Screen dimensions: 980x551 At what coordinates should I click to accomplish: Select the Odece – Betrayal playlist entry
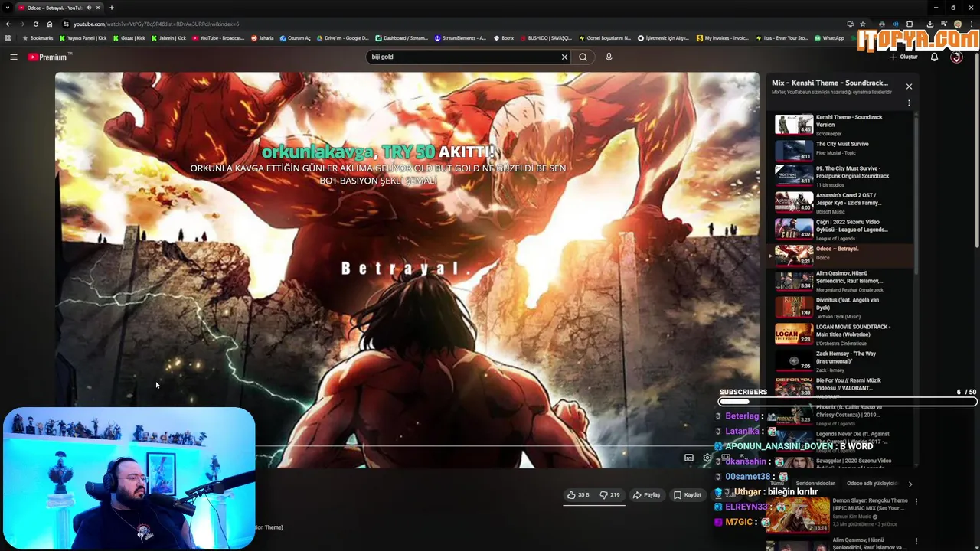(x=840, y=254)
